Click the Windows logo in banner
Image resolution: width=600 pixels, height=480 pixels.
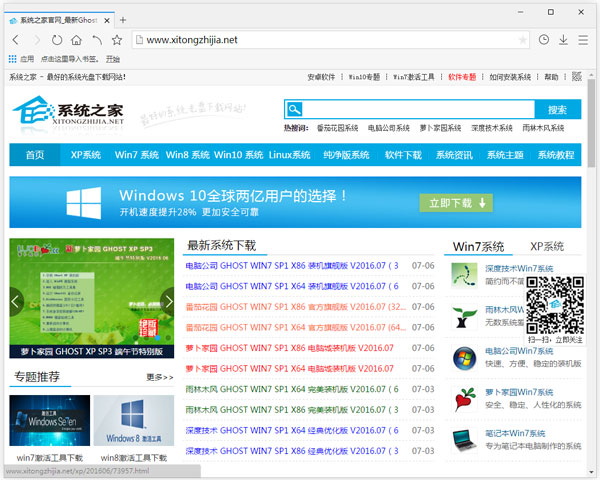click(x=84, y=203)
